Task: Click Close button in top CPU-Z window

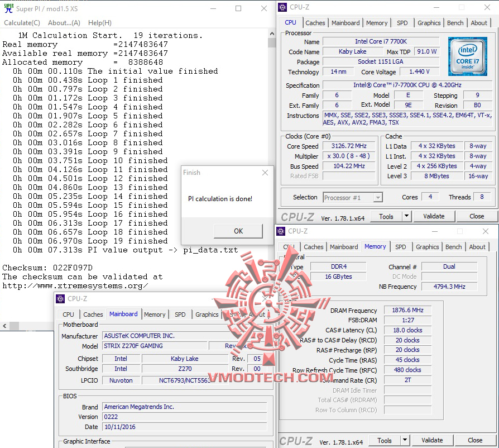Action: click(x=477, y=217)
